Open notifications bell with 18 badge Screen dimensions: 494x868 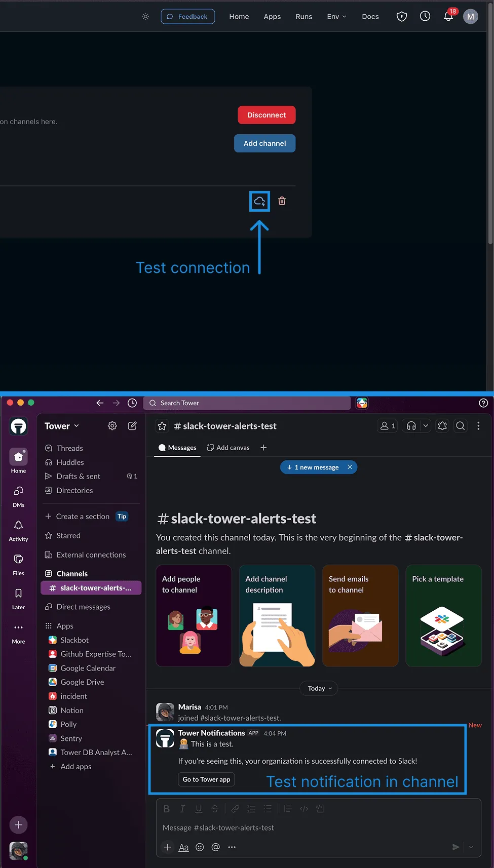click(448, 16)
